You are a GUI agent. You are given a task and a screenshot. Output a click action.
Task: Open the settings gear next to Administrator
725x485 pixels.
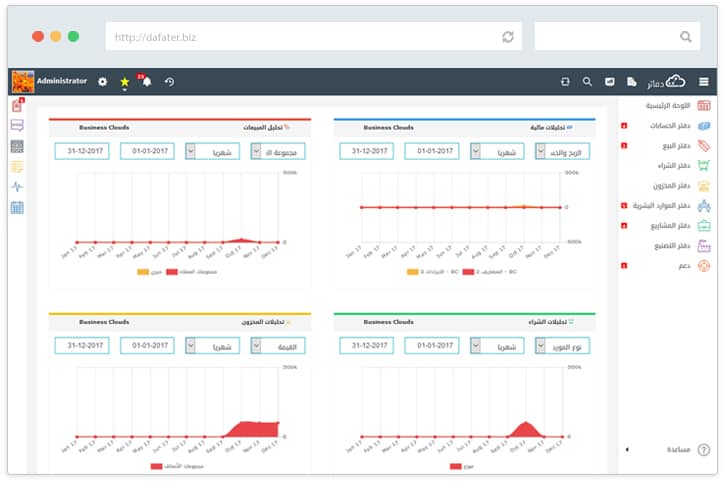(102, 81)
